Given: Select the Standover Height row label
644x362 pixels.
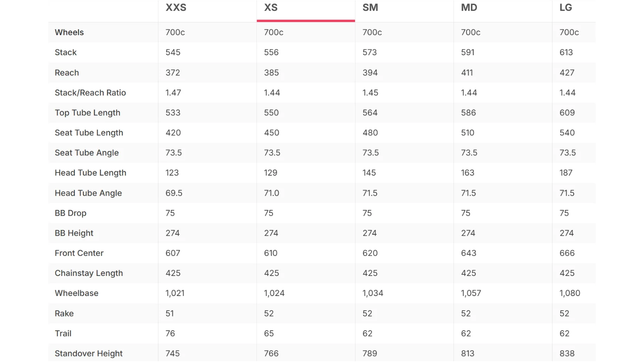Looking at the screenshot, I should tap(88, 354).
